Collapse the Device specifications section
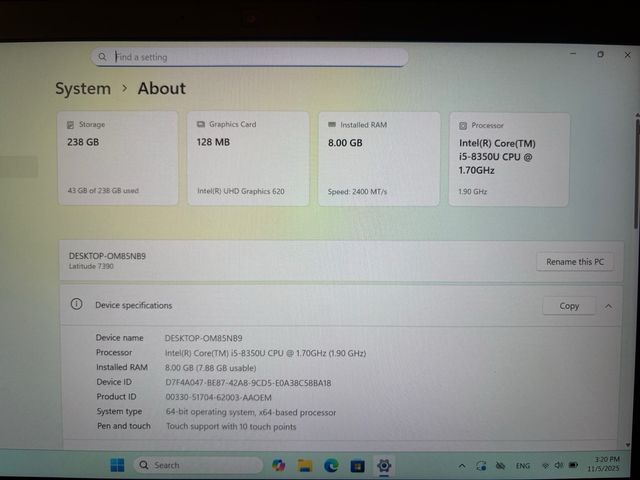This screenshot has width=640, height=480. [609, 306]
